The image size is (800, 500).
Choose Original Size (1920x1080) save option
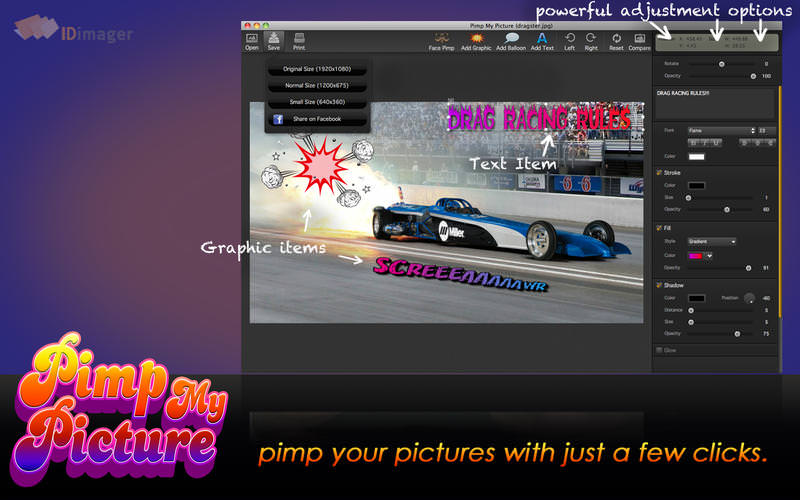tap(317, 69)
